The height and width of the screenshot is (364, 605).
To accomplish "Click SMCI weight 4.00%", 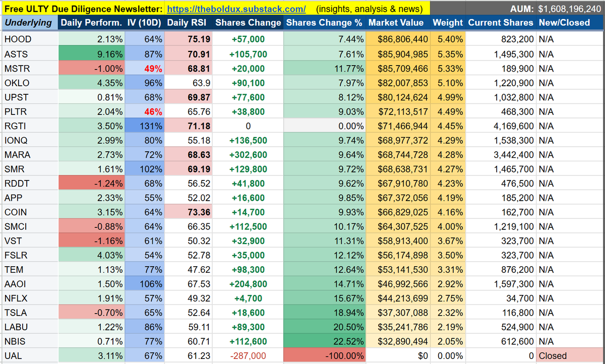I will point(448,226).
